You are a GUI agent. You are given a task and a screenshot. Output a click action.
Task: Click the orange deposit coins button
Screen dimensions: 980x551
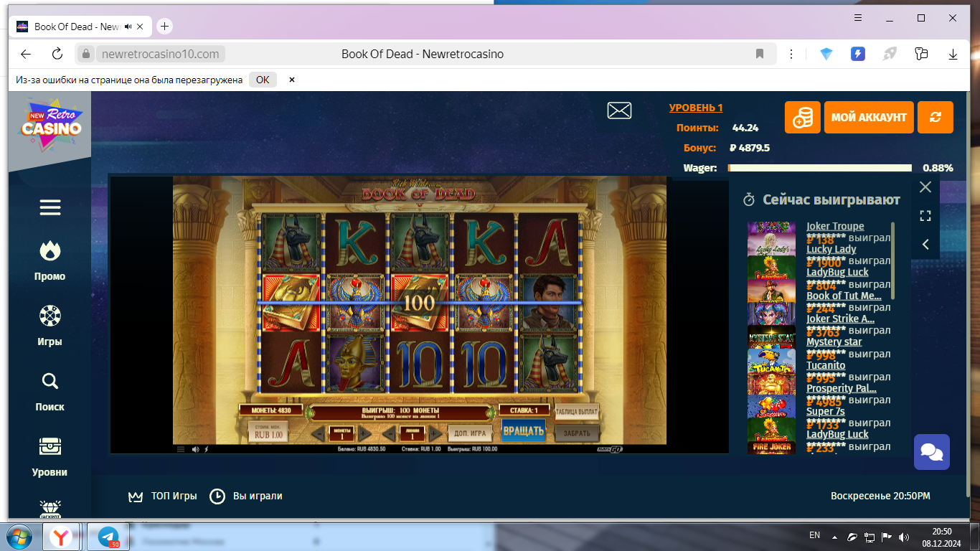click(802, 117)
